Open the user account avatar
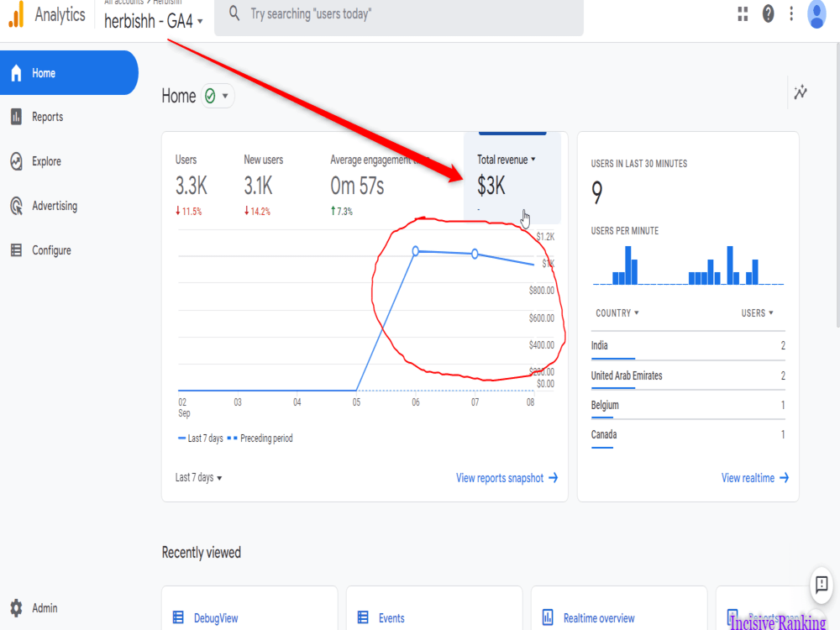This screenshot has width=840, height=630. (816, 14)
